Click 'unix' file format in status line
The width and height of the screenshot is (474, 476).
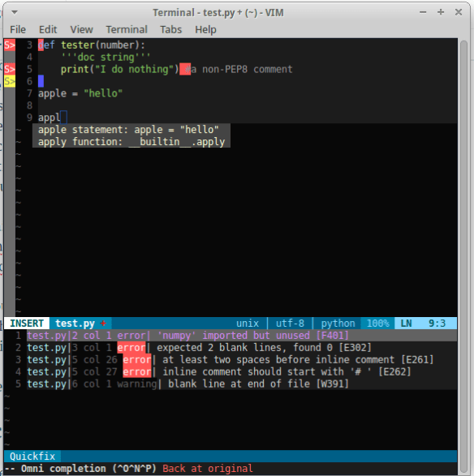[x=248, y=324]
